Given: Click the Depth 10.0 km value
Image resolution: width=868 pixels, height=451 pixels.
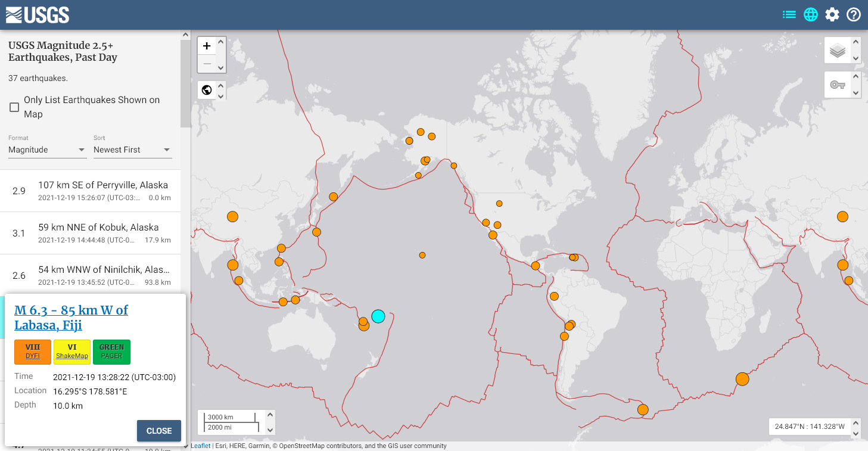Looking at the screenshot, I should point(68,406).
